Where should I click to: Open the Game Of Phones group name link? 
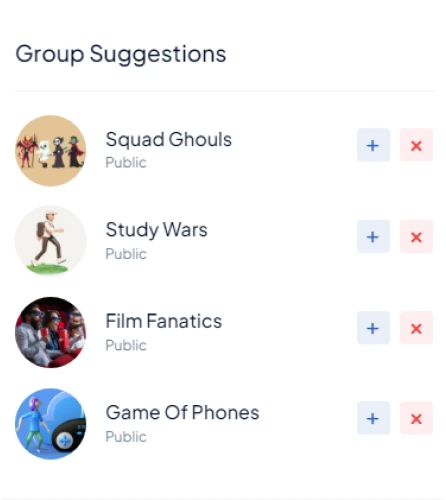tap(182, 412)
